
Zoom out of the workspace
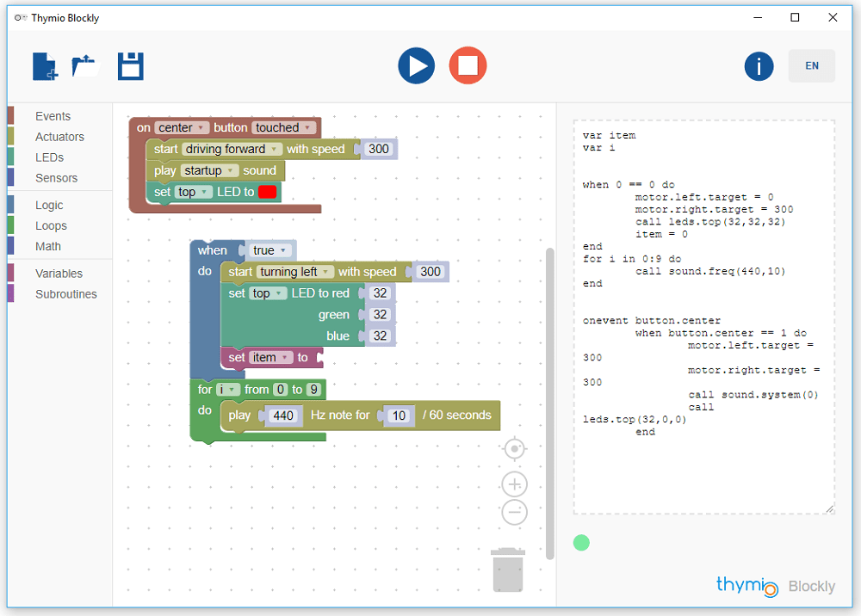(x=514, y=513)
